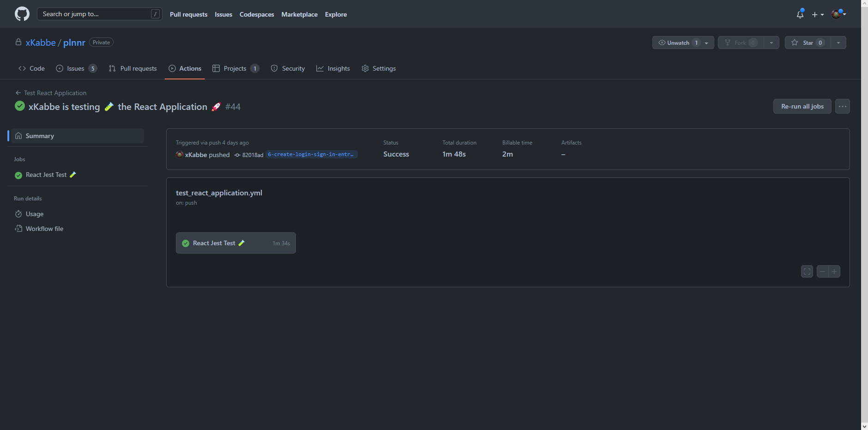This screenshot has width=868, height=430.
Task: Expand the Unwatch dropdown caret
Action: 707,42
